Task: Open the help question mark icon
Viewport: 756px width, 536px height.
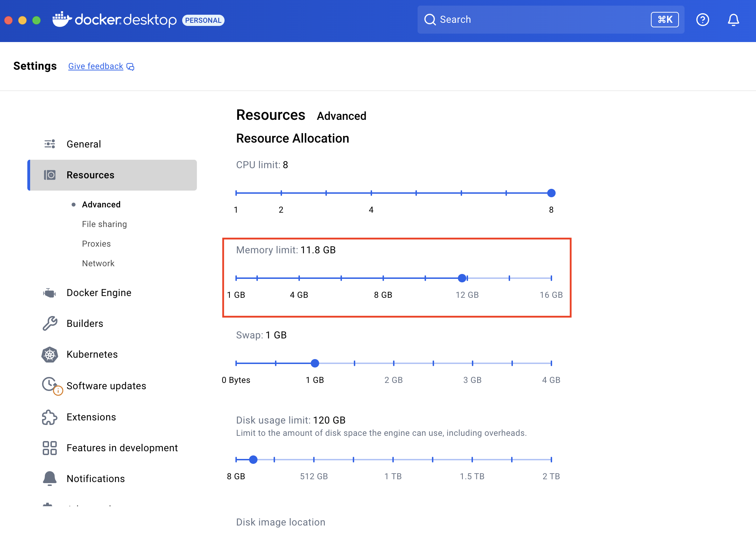Action: (702, 20)
